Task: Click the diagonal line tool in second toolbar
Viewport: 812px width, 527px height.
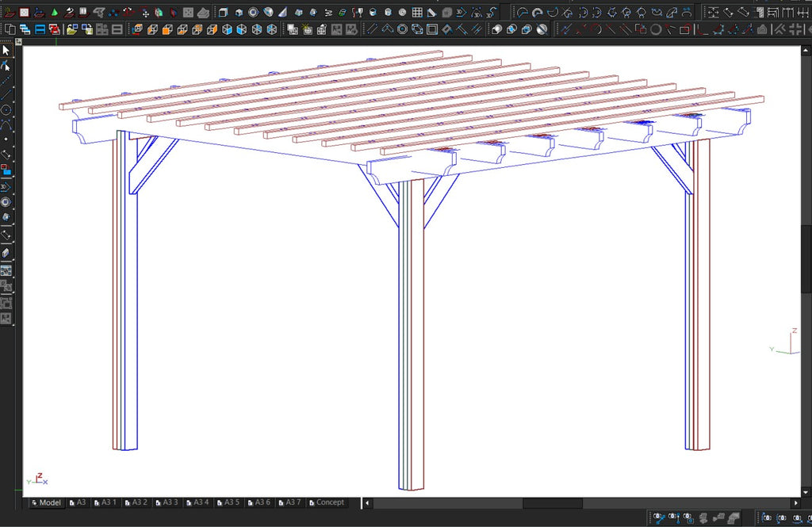Action: tap(372, 29)
